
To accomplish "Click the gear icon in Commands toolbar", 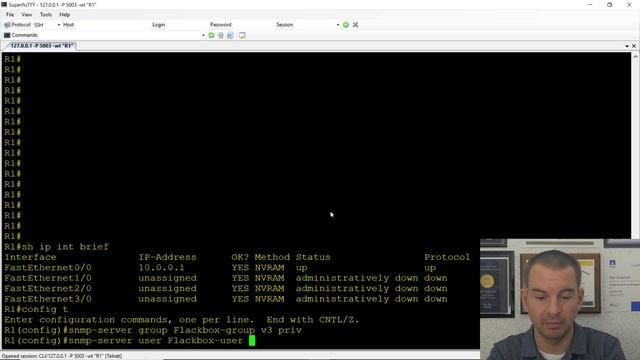I will pos(221,35).
